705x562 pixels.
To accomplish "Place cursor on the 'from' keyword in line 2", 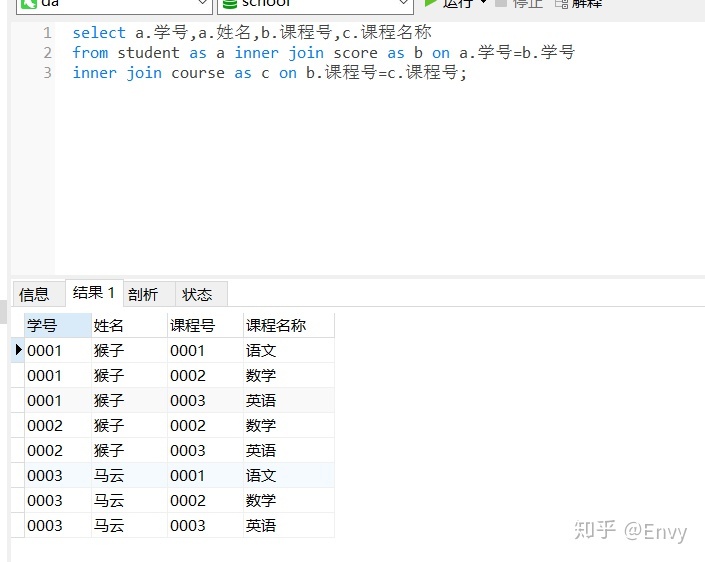I will pyautogui.click(x=90, y=53).
